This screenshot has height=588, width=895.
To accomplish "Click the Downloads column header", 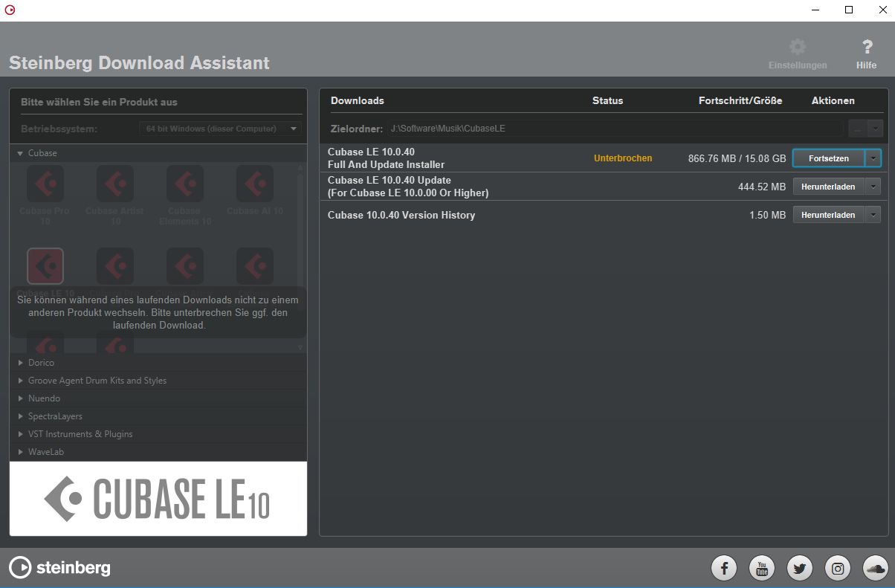I will coord(358,100).
